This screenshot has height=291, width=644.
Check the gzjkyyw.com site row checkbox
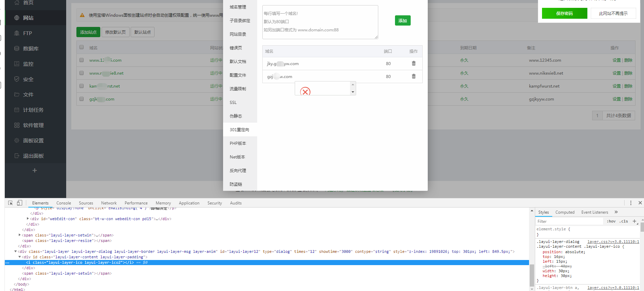click(x=82, y=99)
